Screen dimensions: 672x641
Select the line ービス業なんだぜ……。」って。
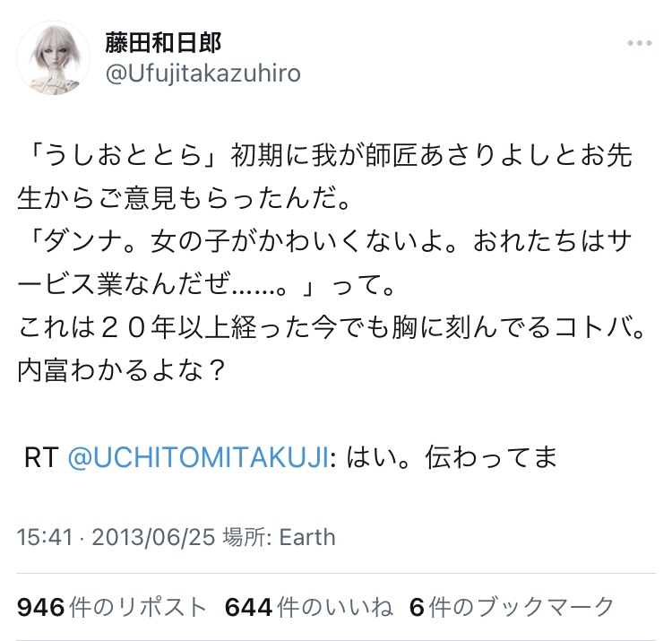(x=206, y=284)
